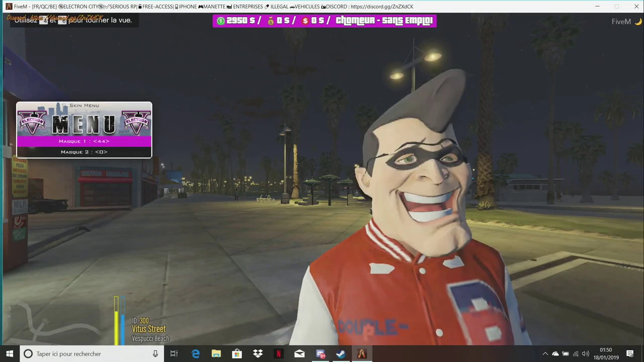Click the Cortana microphone icon
Viewport: 644px width, 362px height.
[155, 354]
